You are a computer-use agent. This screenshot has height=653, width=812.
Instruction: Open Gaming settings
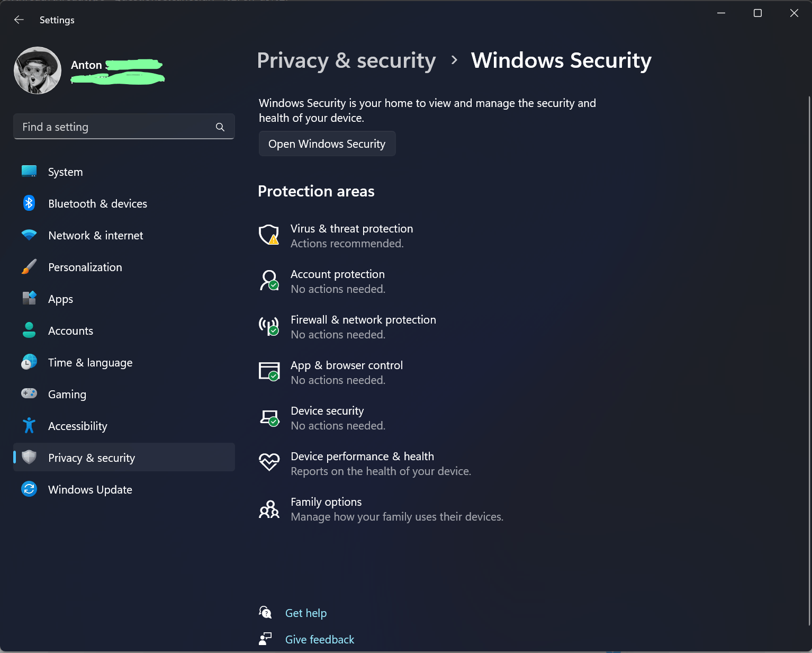[124, 394]
